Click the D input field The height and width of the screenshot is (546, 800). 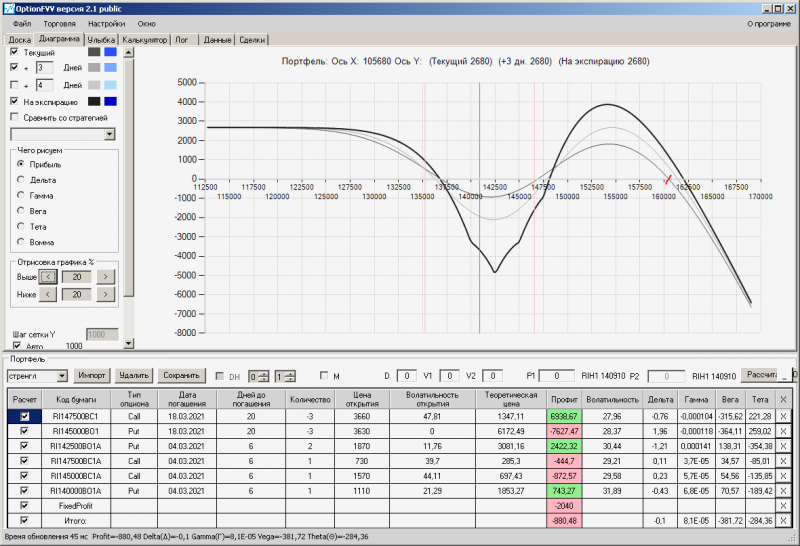point(406,376)
